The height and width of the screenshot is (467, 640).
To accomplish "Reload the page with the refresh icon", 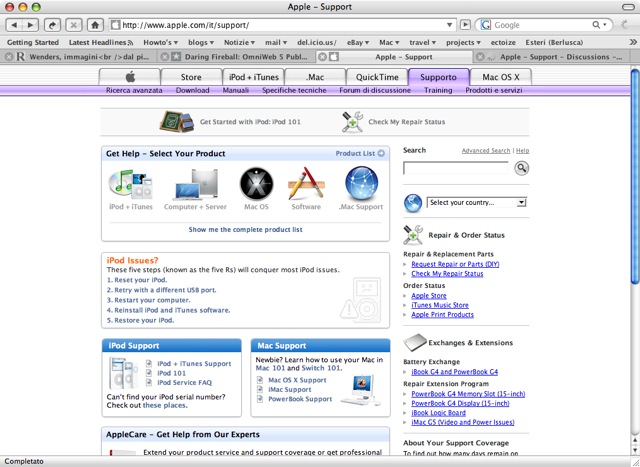I will click(x=52, y=25).
